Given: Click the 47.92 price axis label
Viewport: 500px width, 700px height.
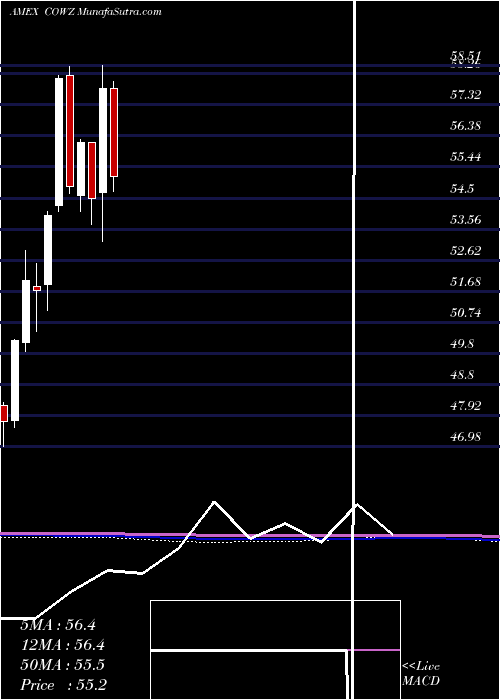Looking at the screenshot, I should coord(466,405).
